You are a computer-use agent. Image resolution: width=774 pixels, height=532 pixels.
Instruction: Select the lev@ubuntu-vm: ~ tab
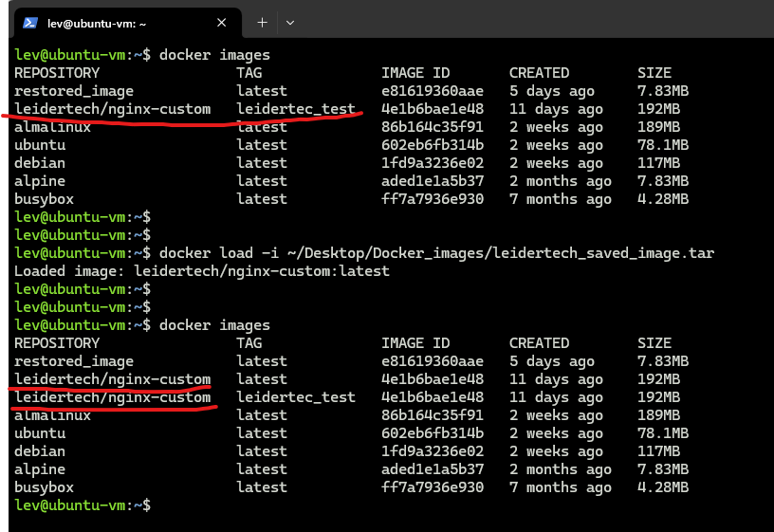coord(128,23)
